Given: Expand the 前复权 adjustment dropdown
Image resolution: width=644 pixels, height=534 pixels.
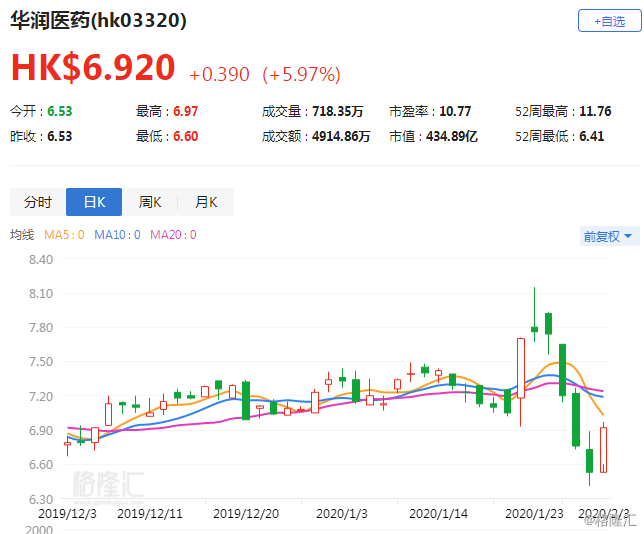Looking at the screenshot, I should pyautogui.click(x=608, y=236).
